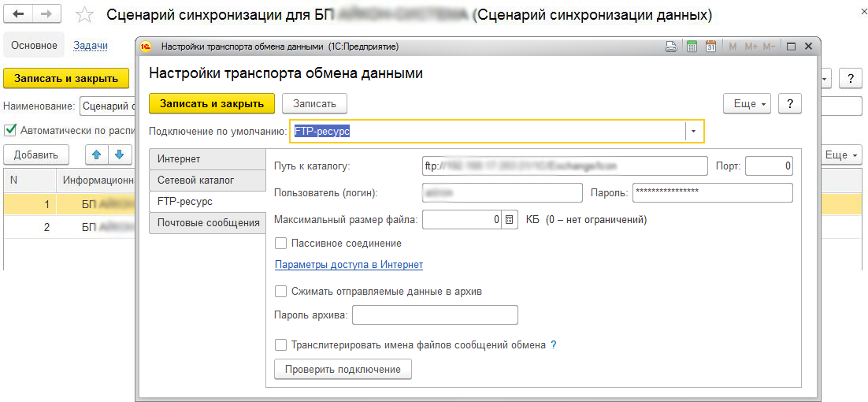The height and width of the screenshot is (402, 868).
Task: Expand the Подключение по умолчанию dropdown
Action: 693,131
